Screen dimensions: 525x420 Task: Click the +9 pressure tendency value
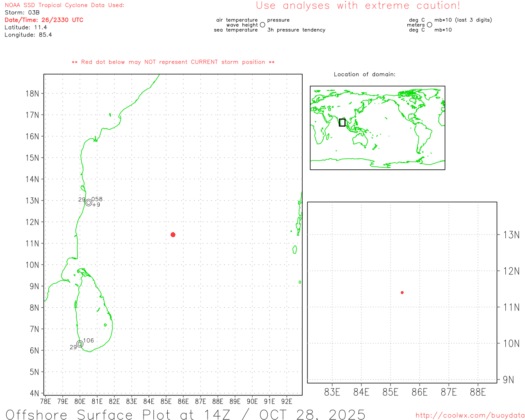point(96,205)
